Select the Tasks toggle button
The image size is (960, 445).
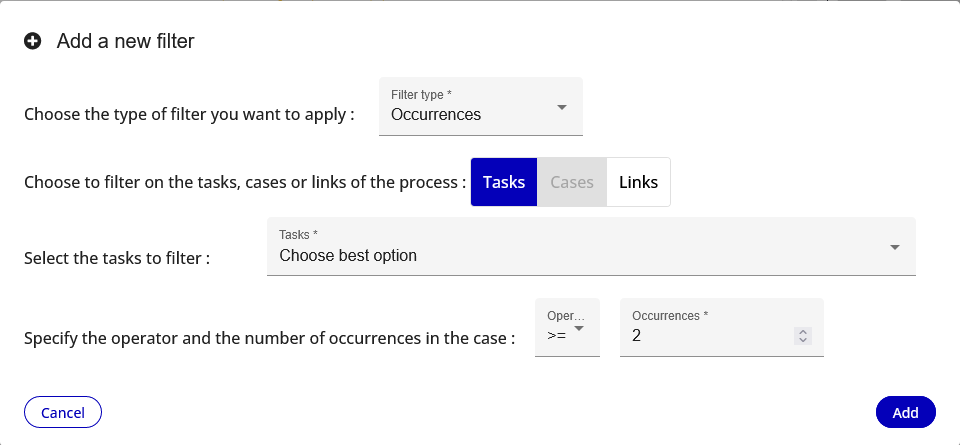[504, 182]
